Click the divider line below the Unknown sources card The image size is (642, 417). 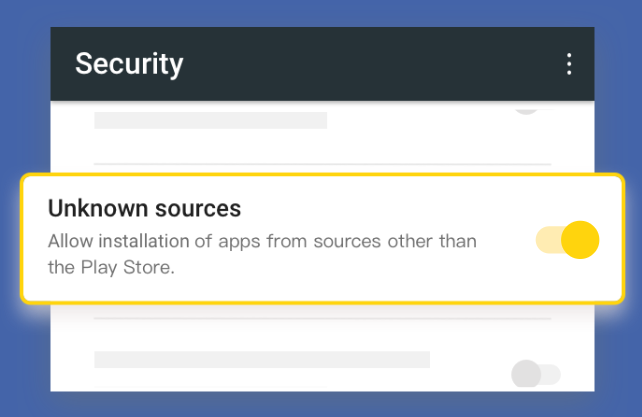[x=322, y=318]
